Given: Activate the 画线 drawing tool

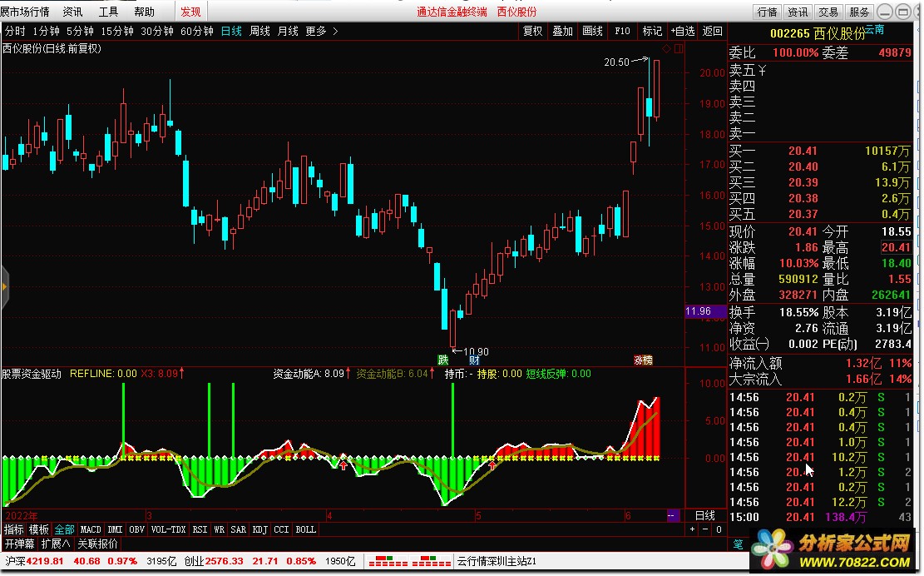Looking at the screenshot, I should coord(592,31).
